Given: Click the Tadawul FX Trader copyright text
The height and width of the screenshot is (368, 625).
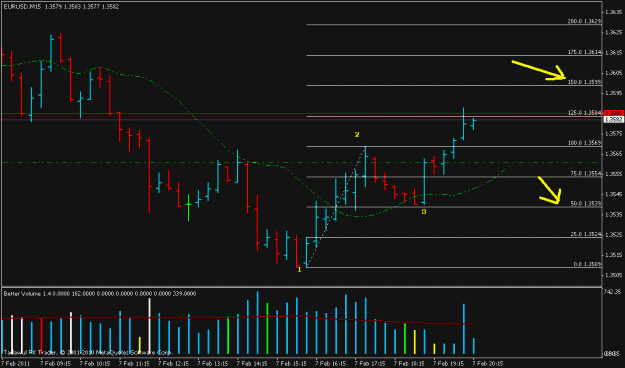Looking at the screenshot, I should coord(87,353).
